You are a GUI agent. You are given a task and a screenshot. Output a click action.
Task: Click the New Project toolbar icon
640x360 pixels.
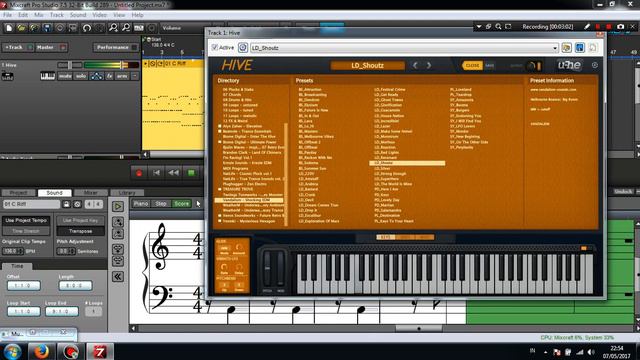[x=9, y=28]
